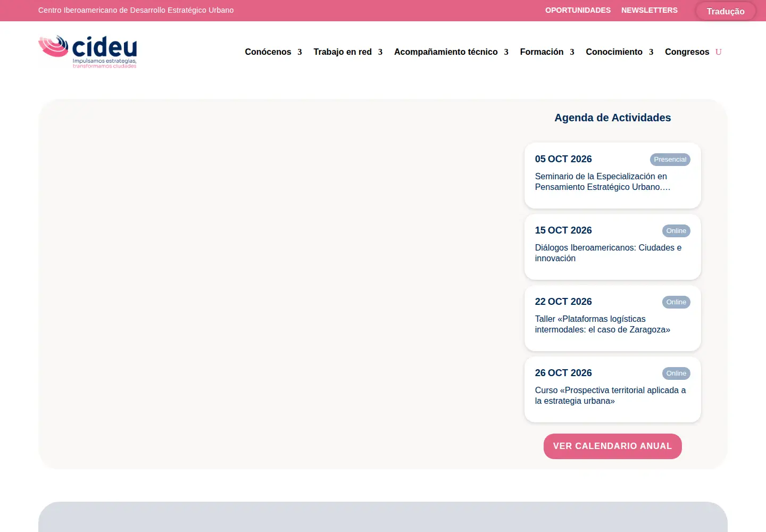Viewport: 766px width, 532px height.
Task: Click the search icon next to Congresos
Action: click(719, 52)
